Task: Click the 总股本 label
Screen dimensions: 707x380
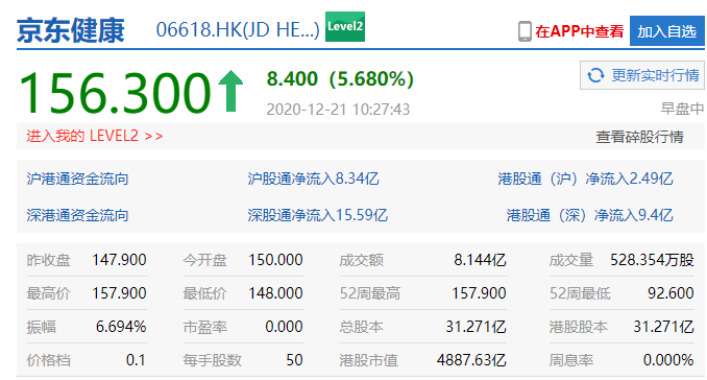Action: point(361,327)
